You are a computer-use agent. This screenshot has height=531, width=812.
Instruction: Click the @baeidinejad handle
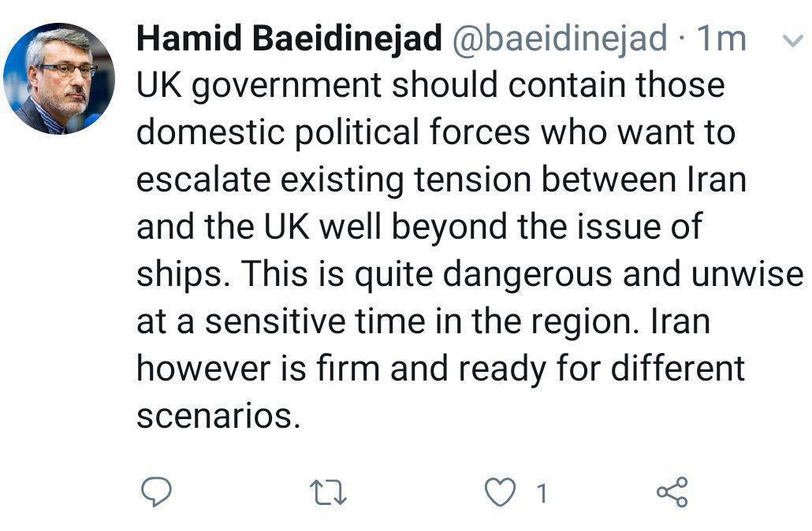coord(559,39)
